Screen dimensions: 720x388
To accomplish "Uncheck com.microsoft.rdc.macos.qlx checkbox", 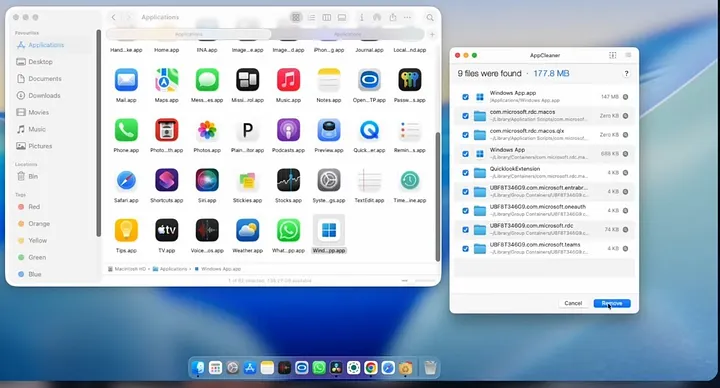I will 465,135.
